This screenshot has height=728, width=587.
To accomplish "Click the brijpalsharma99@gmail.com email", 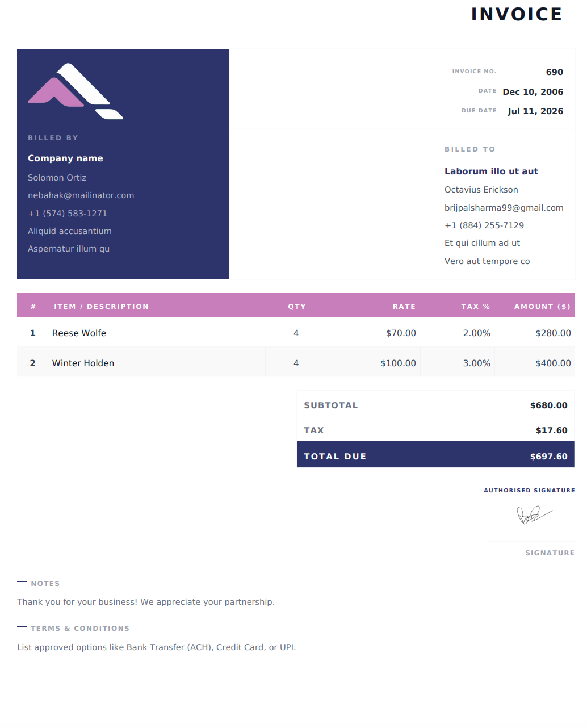I will [504, 208].
